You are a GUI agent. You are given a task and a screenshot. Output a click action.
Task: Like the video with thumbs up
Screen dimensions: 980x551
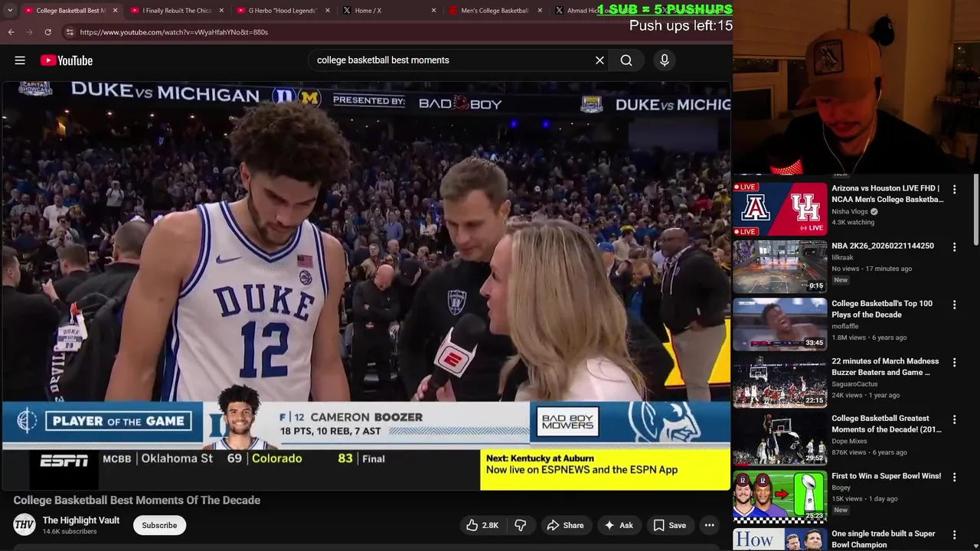pyautogui.click(x=482, y=525)
